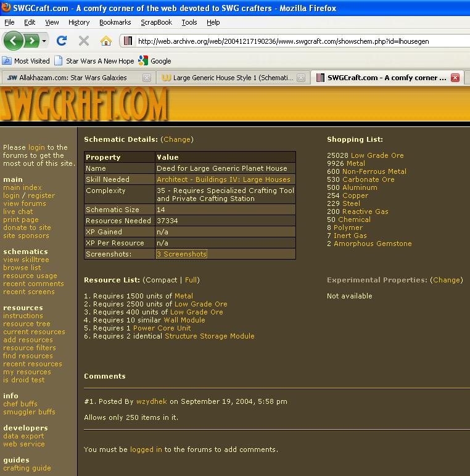470x476 pixels.
Task: Open the back/forward history dropdown arrow
Action: click(44, 41)
